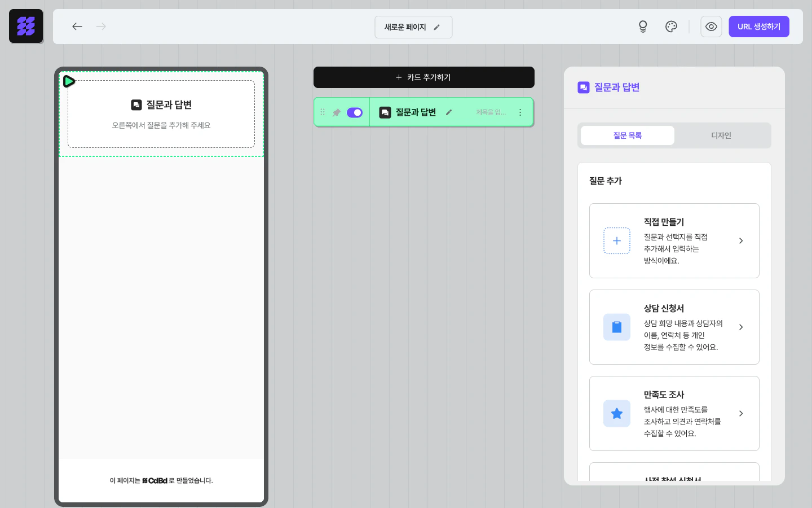Open the card's three-dot menu
This screenshot has height=508, width=812.
[x=520, y=112]
